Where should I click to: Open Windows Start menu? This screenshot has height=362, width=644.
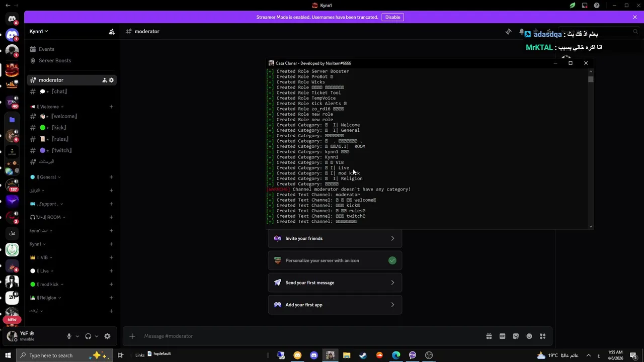pos(8,355)
